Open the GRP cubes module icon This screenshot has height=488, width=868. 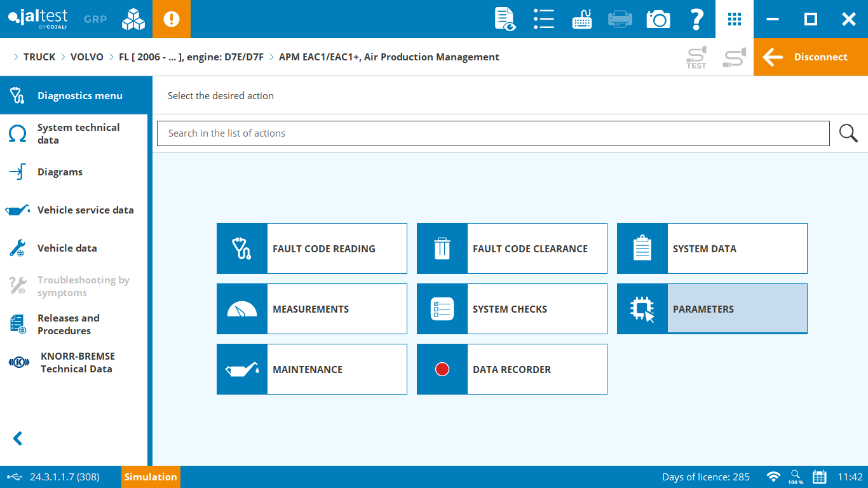tap(133, 19)
